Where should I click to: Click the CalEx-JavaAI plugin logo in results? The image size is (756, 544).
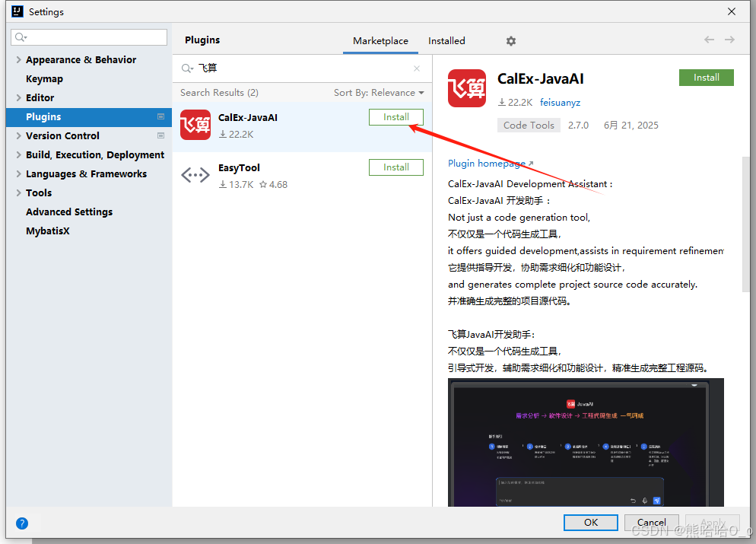coord(195,125)
